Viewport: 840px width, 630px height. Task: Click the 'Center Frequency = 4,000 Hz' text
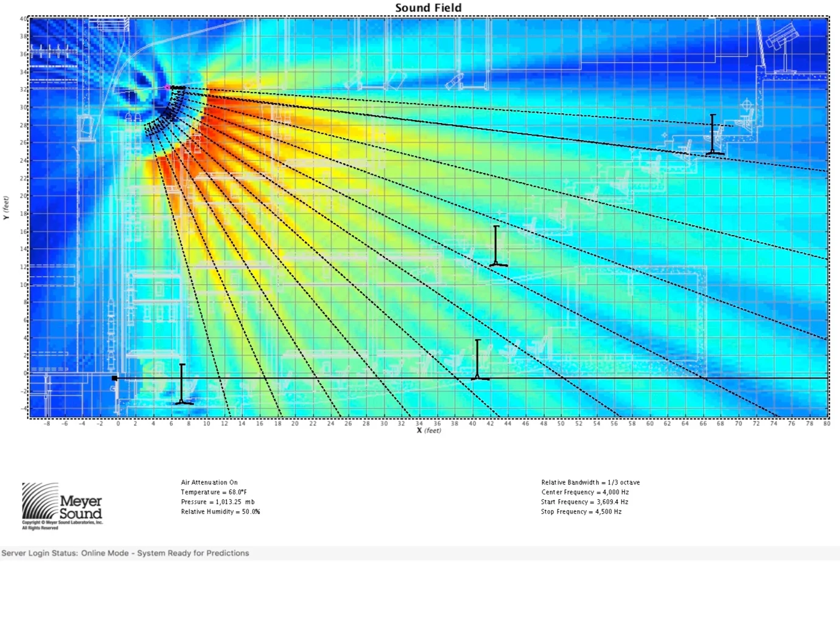point(585,492)
